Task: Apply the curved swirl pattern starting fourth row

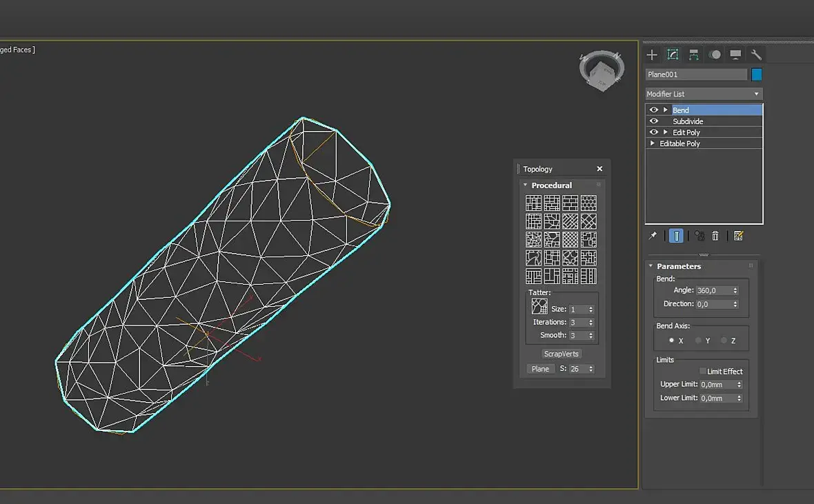Action: 533,257
